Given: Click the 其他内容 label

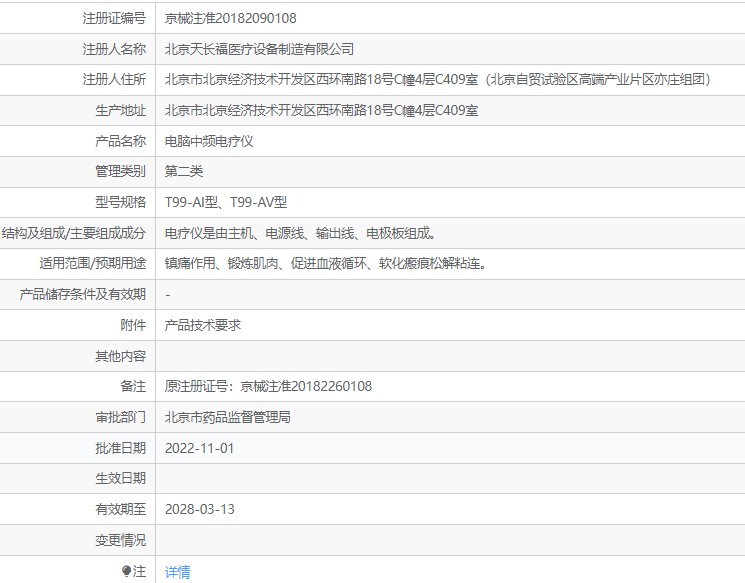Looking at the screenshot, I should (x=121, y=356).
